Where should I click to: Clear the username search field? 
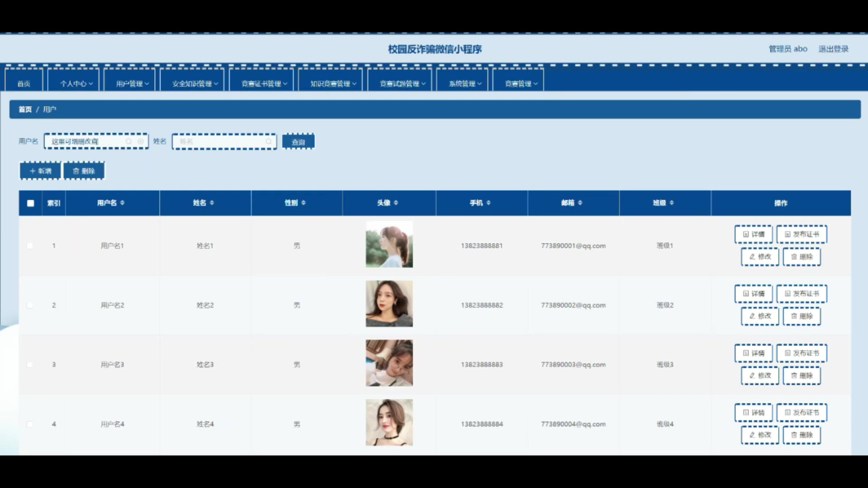141,141
